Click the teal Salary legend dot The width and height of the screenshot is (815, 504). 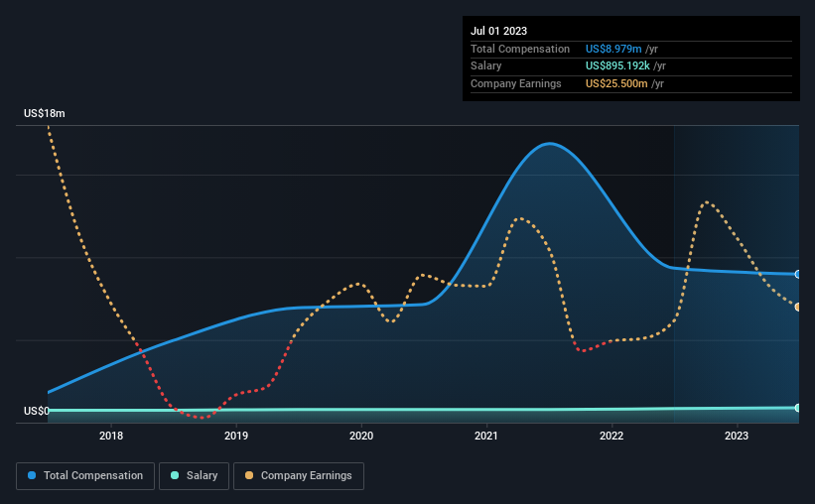tap(175, 475)
